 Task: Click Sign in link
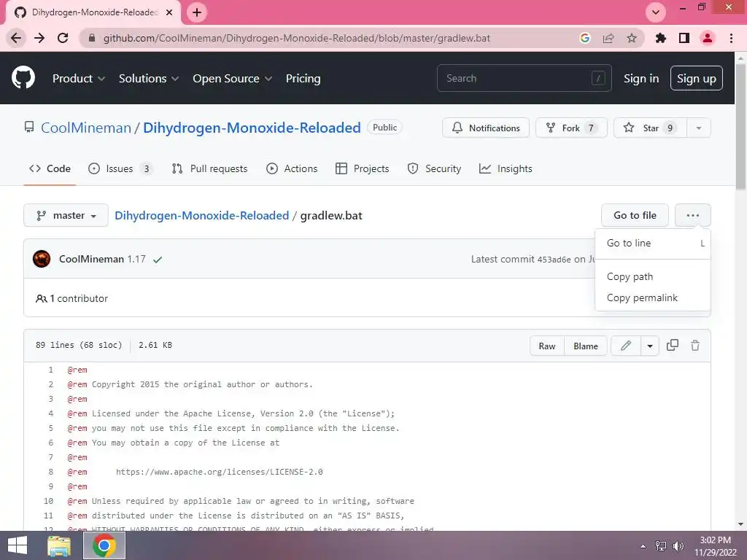pos(641,78)
